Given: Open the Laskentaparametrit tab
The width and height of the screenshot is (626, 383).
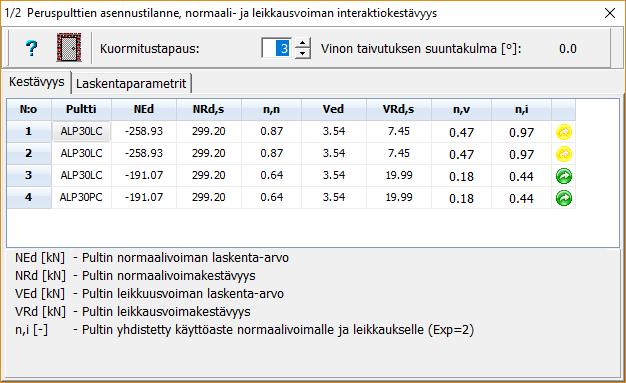Looking at the screenshot, I should click(x=131, y=83).
